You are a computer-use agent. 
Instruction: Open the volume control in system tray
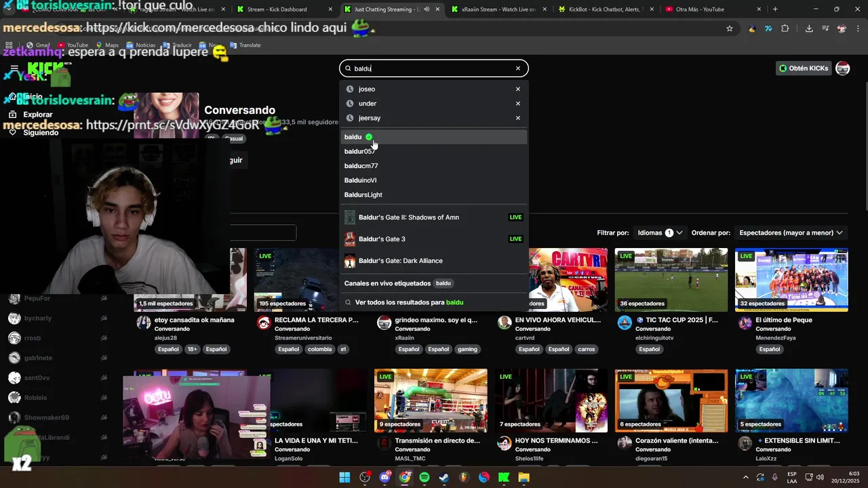point(820,477)
